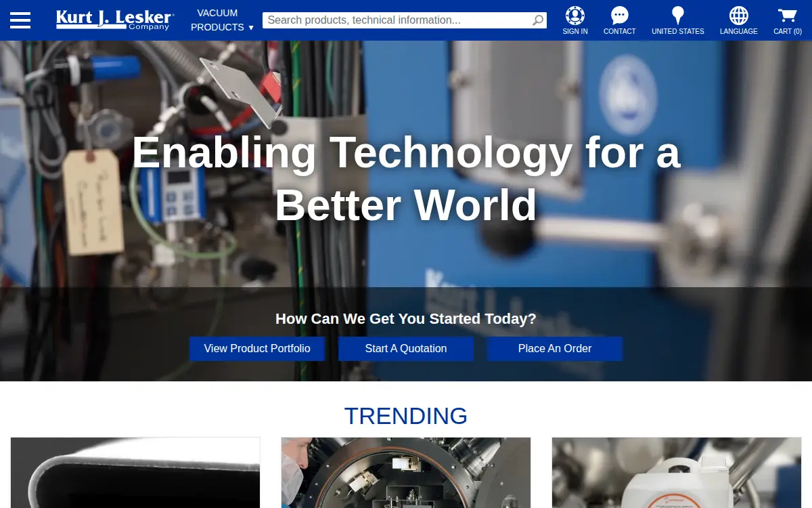Click the Start A Quotation button
This screenshot has height=508, width=812.
(x=406, y=349)
